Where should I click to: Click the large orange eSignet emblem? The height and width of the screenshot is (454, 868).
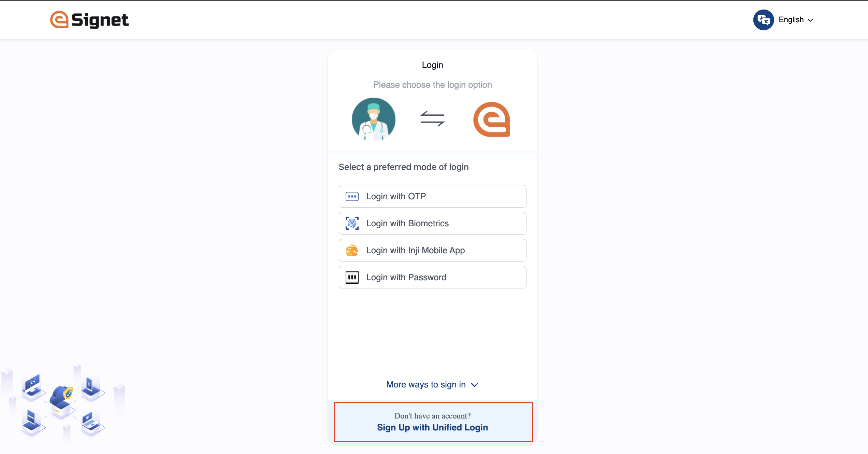pos(492,119)
